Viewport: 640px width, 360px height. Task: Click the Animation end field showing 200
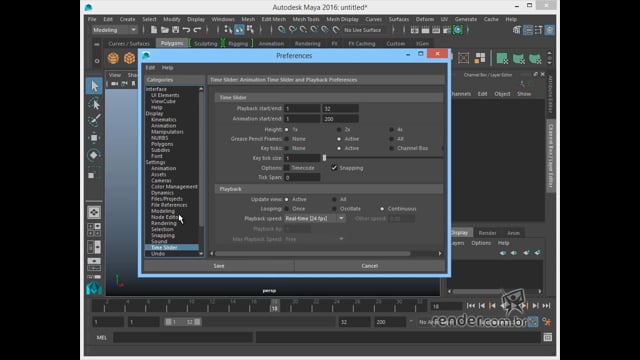point(340,119)
